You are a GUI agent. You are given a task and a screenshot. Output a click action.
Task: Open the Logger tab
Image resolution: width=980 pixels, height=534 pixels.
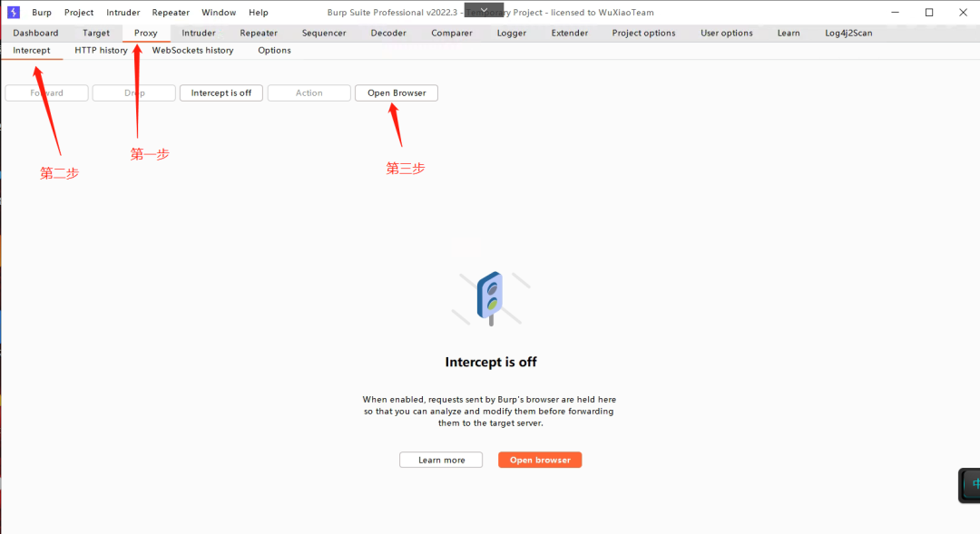coord(511,34)
